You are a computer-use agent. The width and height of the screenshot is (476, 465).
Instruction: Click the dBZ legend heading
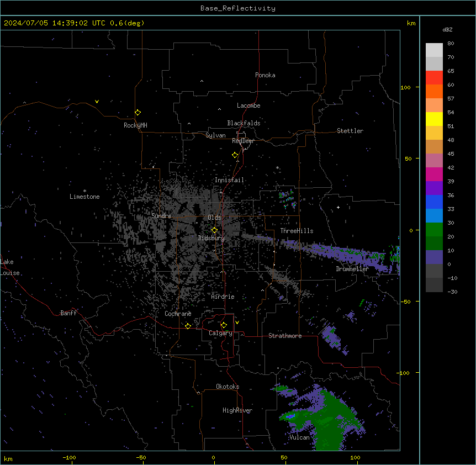point(447,29)
